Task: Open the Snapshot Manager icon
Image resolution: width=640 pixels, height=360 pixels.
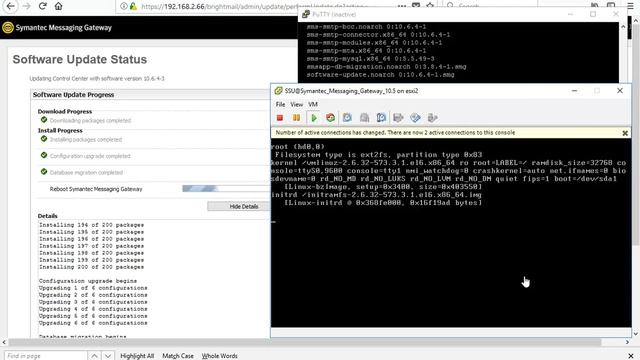Action: [x=381, y=118]
